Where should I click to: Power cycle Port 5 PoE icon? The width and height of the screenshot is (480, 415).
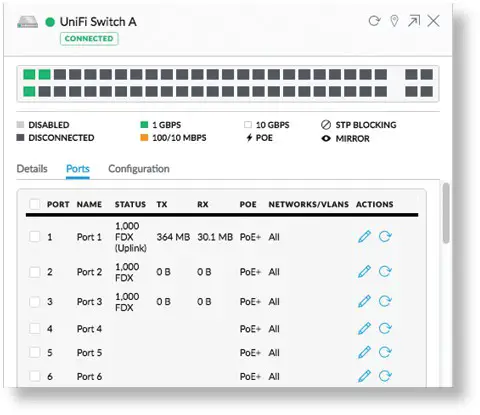pos(385,352)
